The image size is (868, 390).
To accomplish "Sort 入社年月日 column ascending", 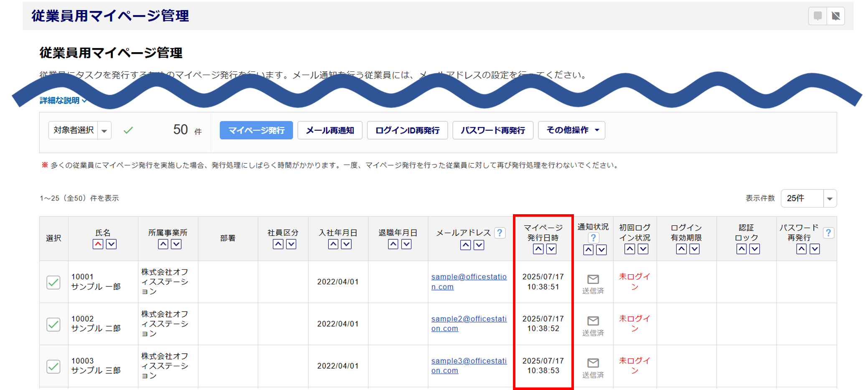I will 333,244.
